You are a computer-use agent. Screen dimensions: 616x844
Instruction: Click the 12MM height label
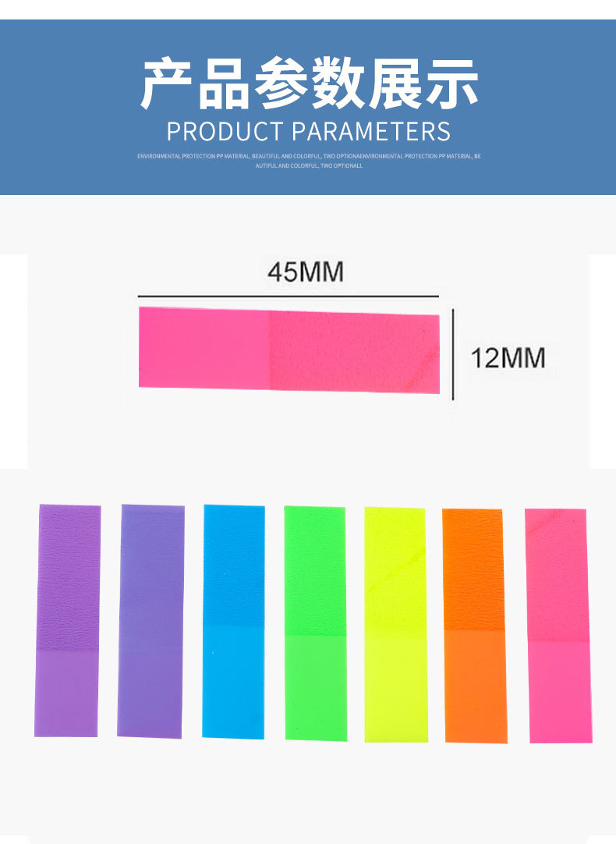508,358
